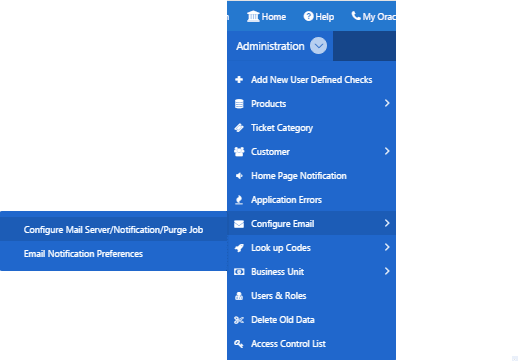
Task: Expand the Business Unit submenu chevron
Action: click(x=387, y=271)
